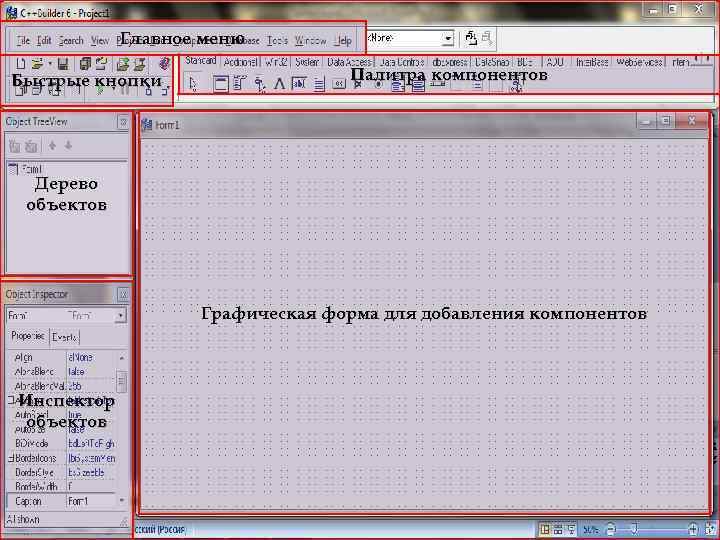Click the BiDiMode property row

click(x=61, y=444)
